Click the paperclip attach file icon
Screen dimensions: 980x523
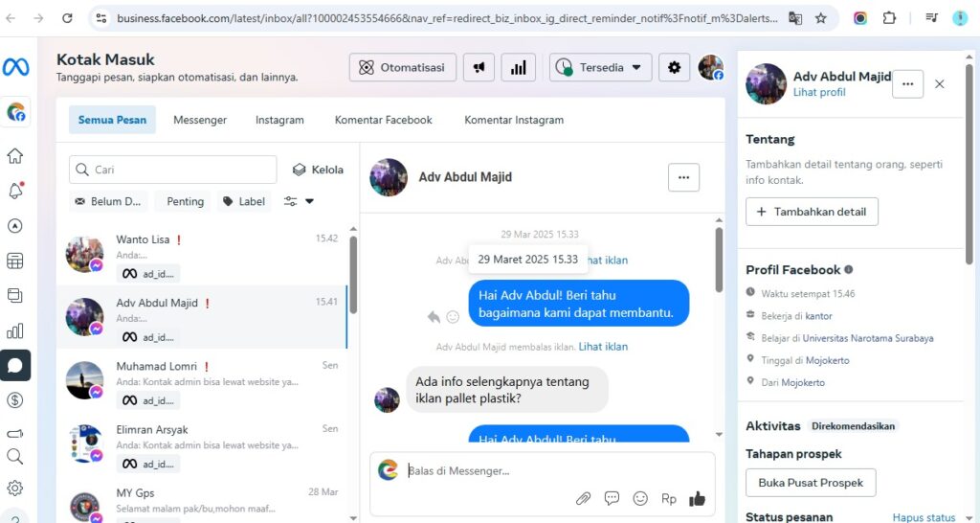click(x=583, y=498)
